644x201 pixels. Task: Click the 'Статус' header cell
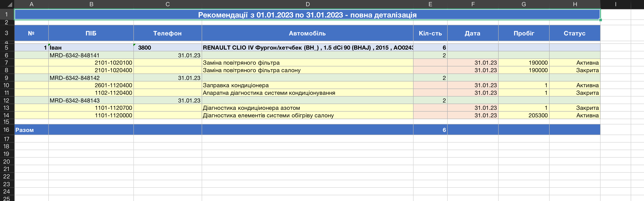(x=574, y=33)
